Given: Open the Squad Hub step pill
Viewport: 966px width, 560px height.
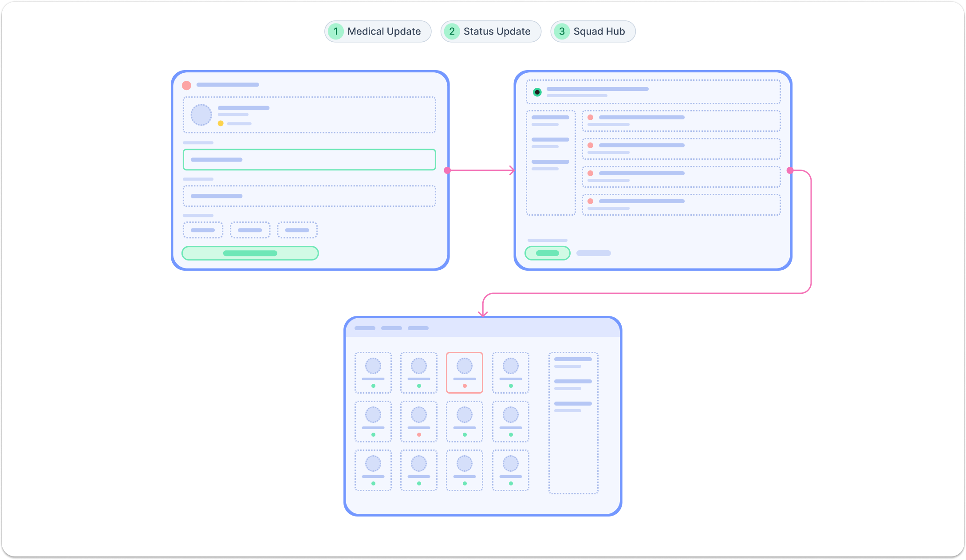Looking at the screenshot, I should coord(593,32).
